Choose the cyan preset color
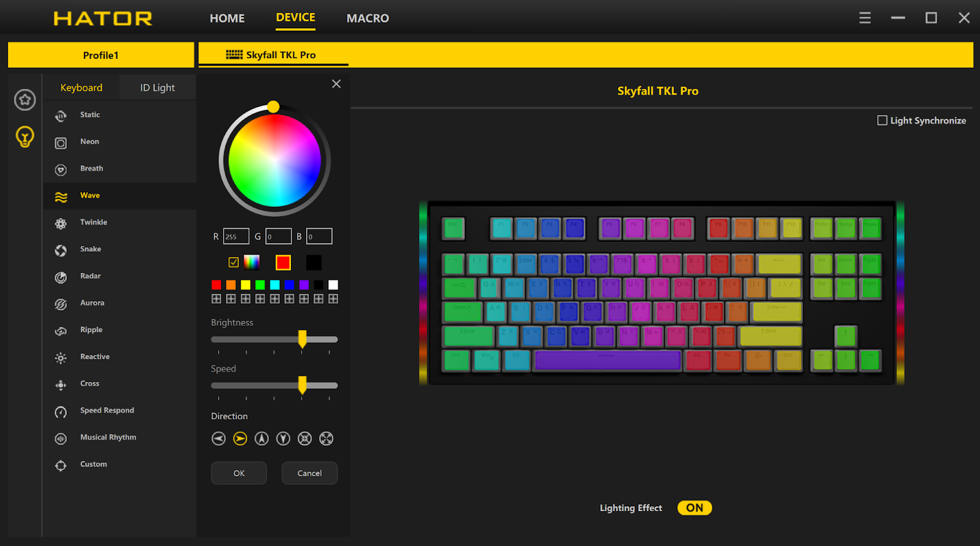Image resolution: width=980 pixels, height=546 pixels. point(275,285)
